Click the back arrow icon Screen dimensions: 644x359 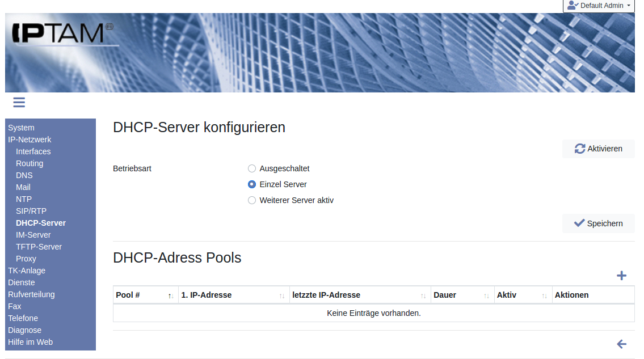coord(621,344)
